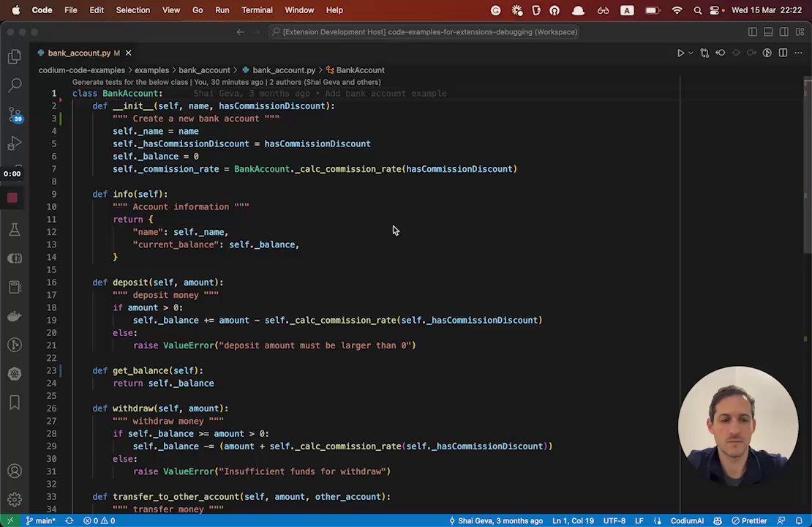
Task: Go to previous change in editor toolbar
Action: (x=721, y=53)
